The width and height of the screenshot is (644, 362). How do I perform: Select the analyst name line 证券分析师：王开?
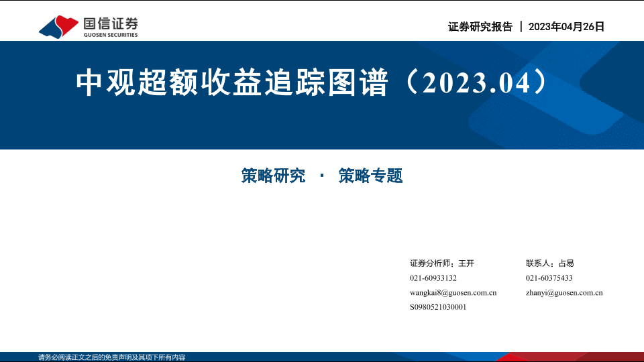pyautogui.click(x=441, y=263)
